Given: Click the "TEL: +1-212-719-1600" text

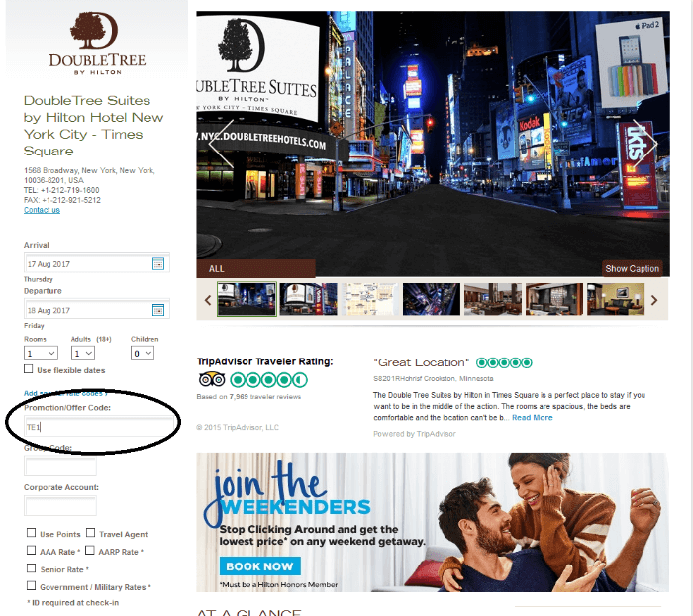Looking at the screenshot, I should pos(61,190).
